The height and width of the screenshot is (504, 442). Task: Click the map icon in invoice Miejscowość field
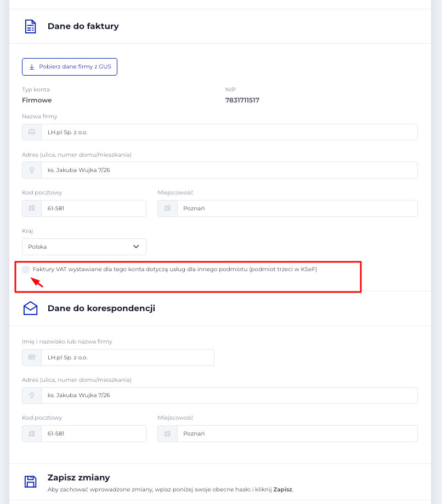tap(167, 208)
